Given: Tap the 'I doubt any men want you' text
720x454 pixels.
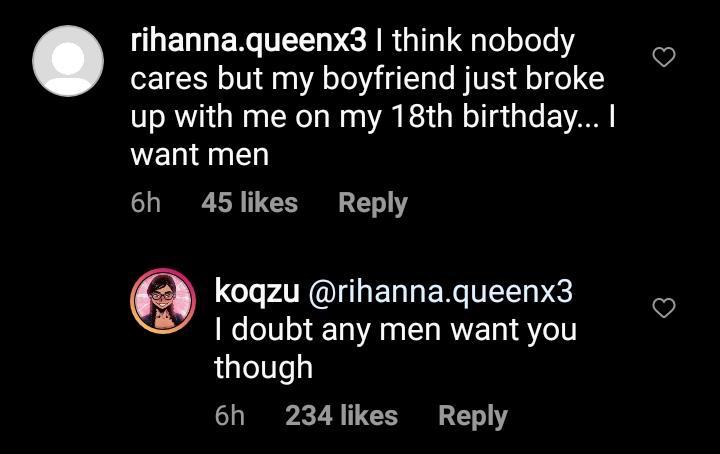Looking at the screenshot, I should pos(395,329).
